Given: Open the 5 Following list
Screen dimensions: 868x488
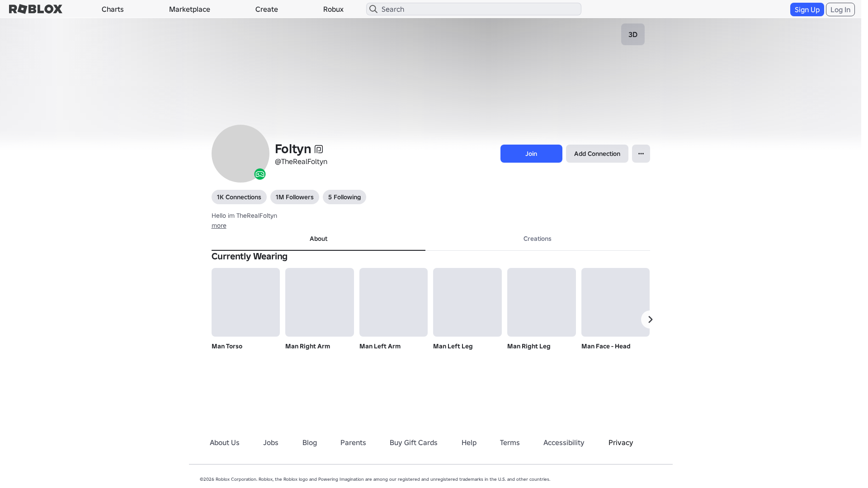Looking at the screenshot, I should 344,197.
